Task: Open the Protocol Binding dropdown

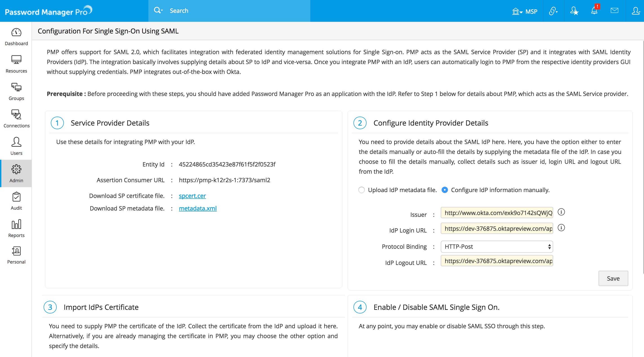Action: tap(496, 247)
